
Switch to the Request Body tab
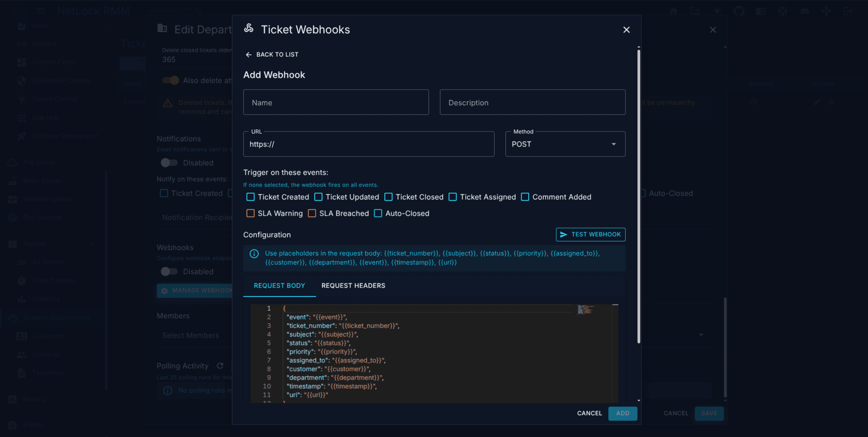pos(279,286)
